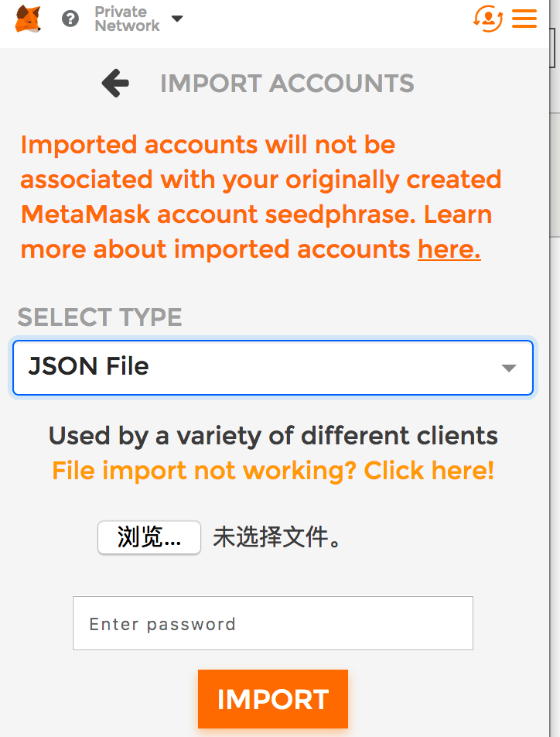Viewport: 560px width, 737px height.
Task: Open the "here." link about imported accounts
Action: (449, 249)
